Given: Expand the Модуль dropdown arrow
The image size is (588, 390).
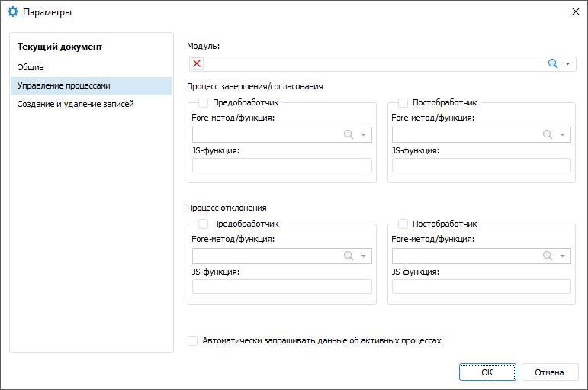Looking at the screenshot, I should (x=567, y=64).
